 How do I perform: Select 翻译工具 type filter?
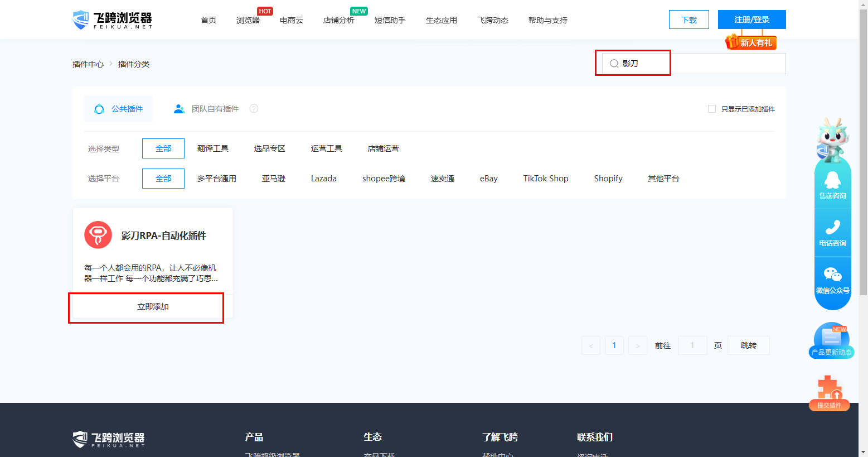coord(213,148)
